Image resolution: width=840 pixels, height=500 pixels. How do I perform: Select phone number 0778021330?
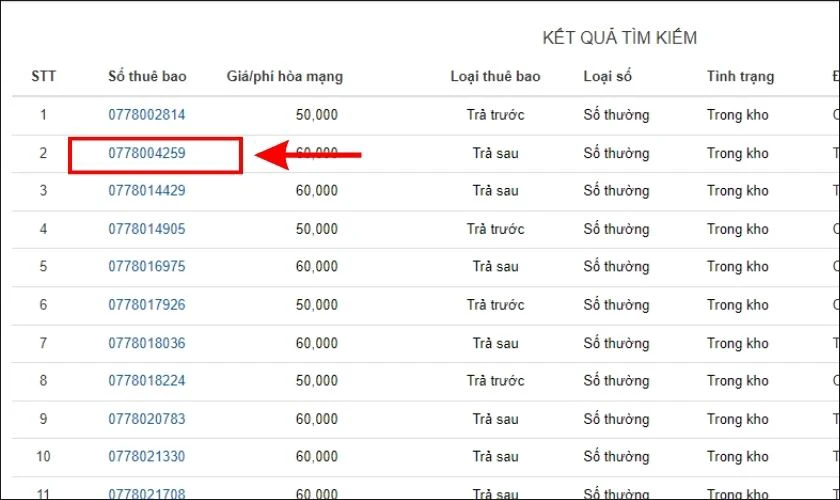click(147, 456)
